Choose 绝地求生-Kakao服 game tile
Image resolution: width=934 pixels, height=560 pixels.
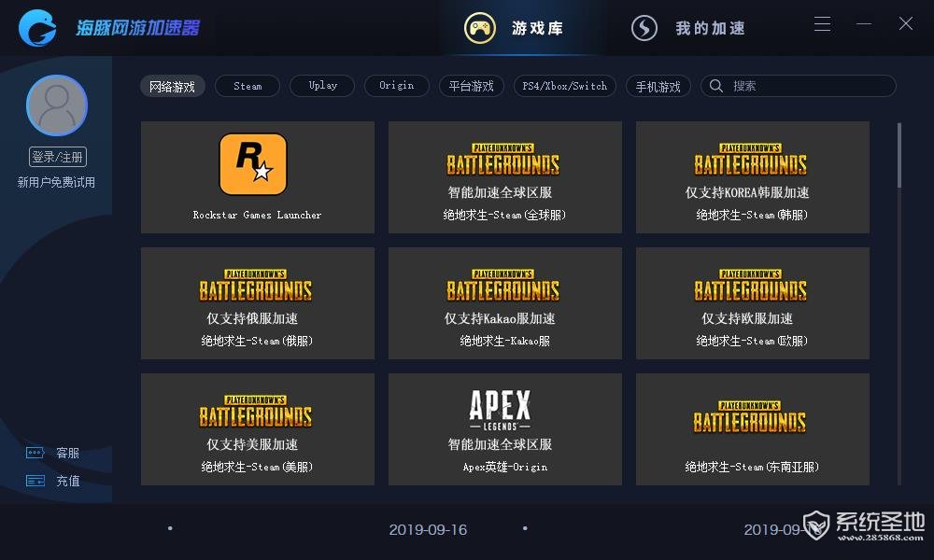click(505, 303)
